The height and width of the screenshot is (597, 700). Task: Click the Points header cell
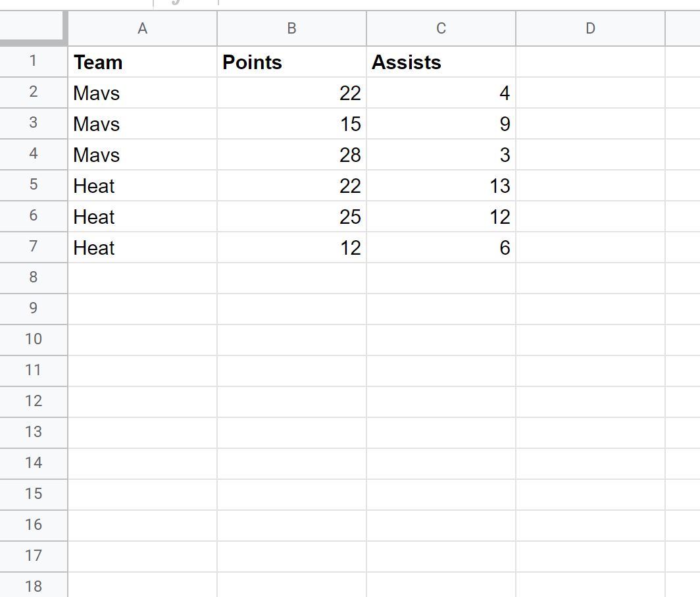(291, 62)
